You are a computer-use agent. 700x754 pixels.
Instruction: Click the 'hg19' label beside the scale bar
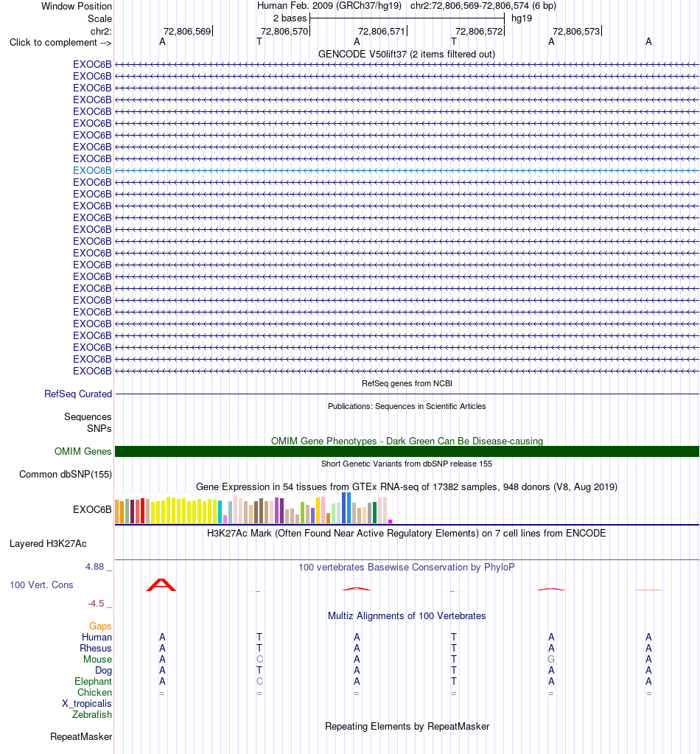[522, 18]
